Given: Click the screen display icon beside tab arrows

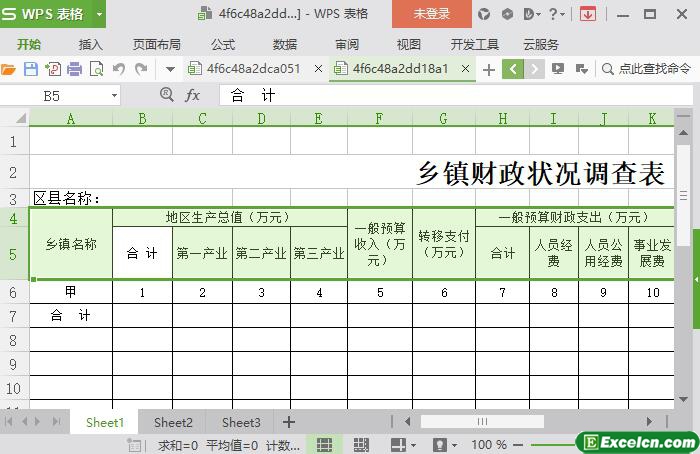Looking at the screenshot, I should 558,69.
